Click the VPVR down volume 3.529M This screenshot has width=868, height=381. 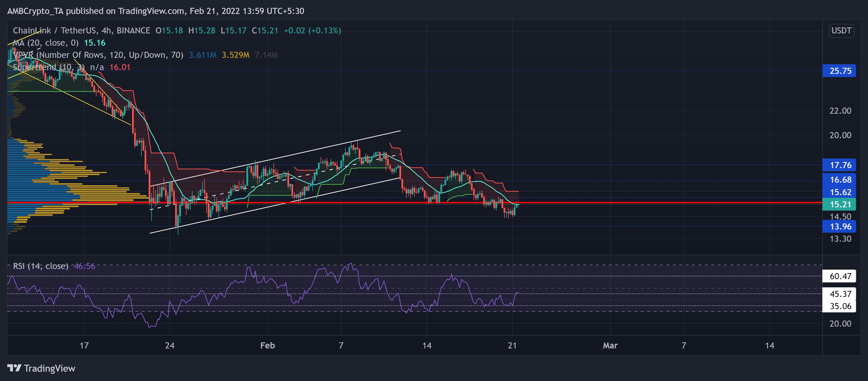236,55
